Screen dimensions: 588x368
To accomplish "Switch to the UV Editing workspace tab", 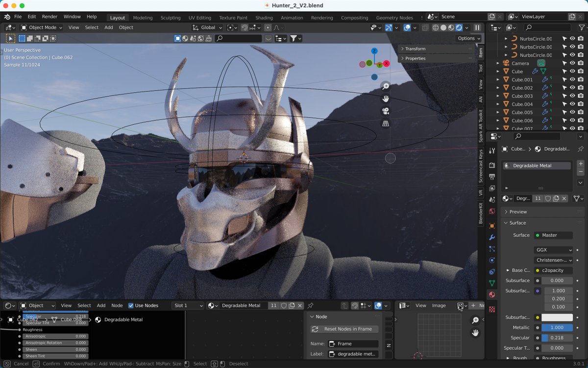I will 200,18.
